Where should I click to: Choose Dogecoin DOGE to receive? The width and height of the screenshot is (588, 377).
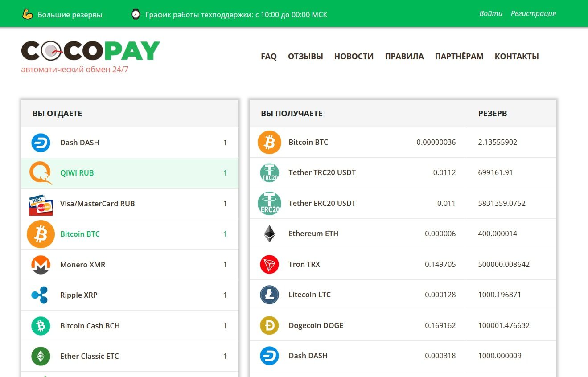pyautogui.click(x=403, y=325)
